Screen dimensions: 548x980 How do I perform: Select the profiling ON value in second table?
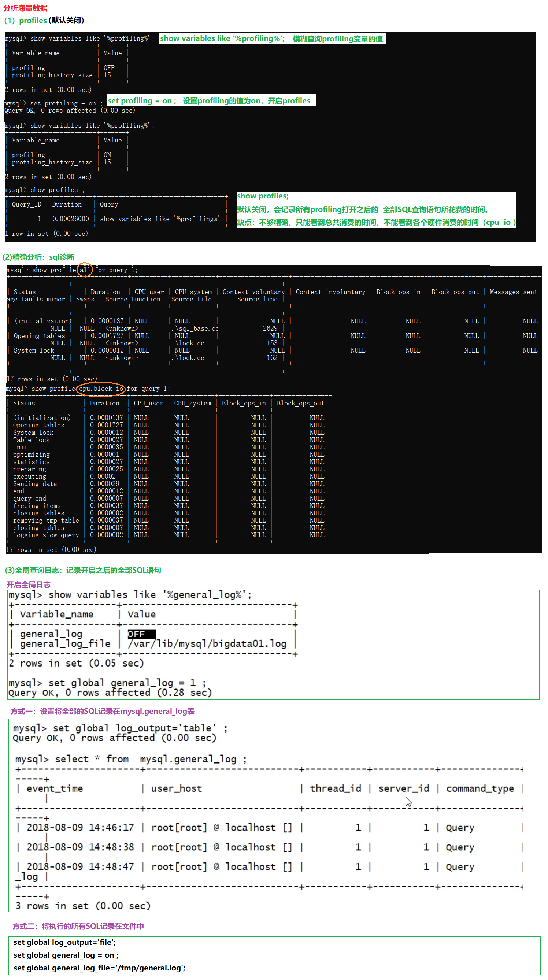coord(107,155)
